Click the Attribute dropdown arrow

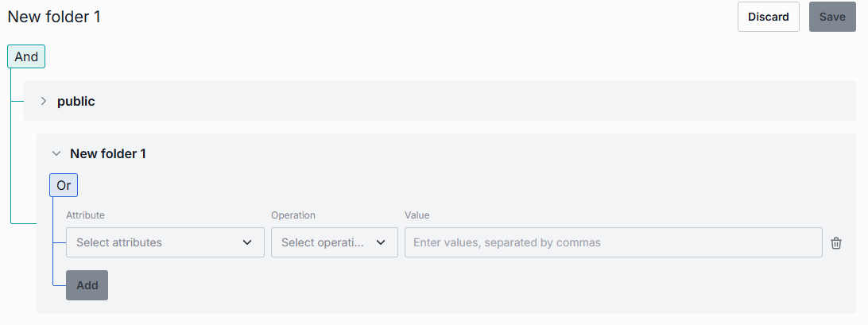tap(247, 242)
